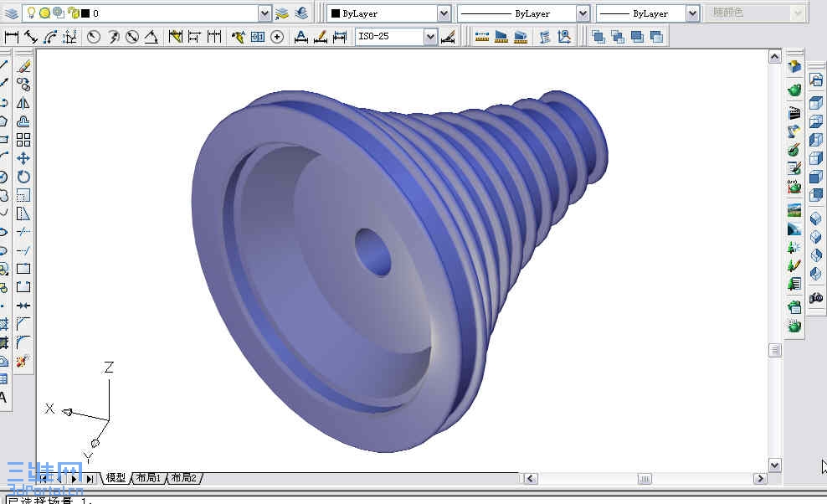
Task: Select the Distance inquiry tool
Action: (x=481, y=36)
